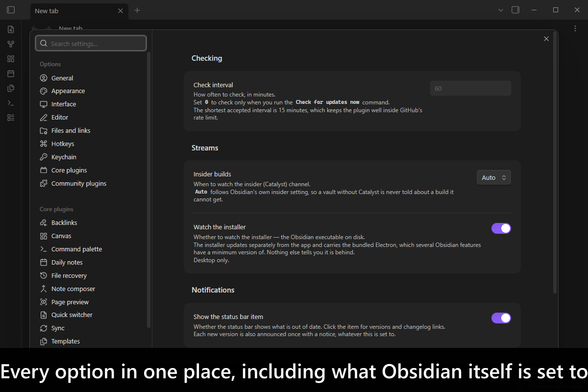This screenshot has width=588, height=392.
Task: Click the Insider builds setting label
Action: coord(212,174)
